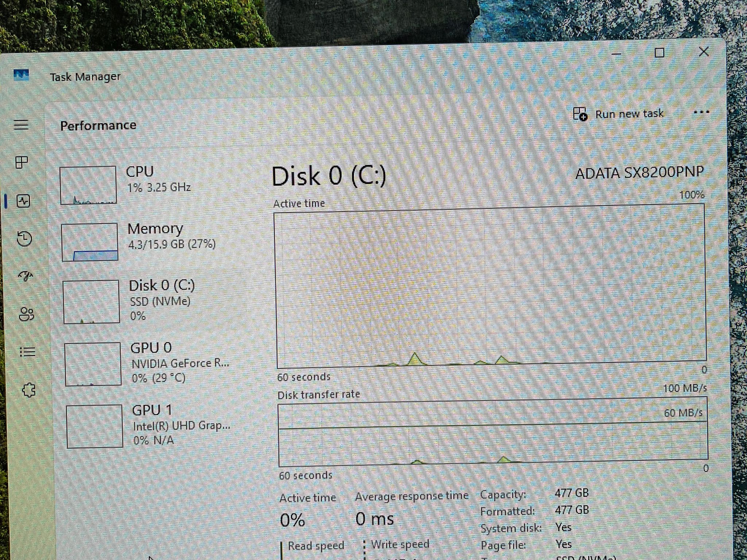
Task: Click the Average response time label
Action: [x=412, y=496]
